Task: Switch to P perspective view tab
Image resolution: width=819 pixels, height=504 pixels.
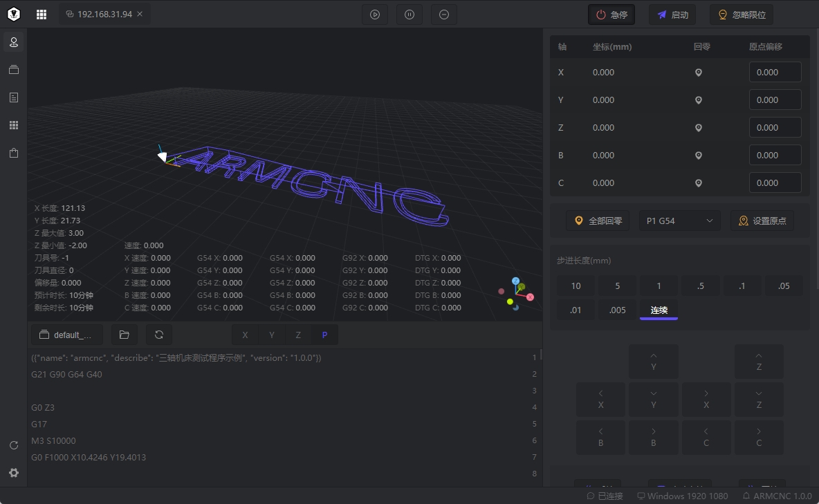Action: pos(325,335)
